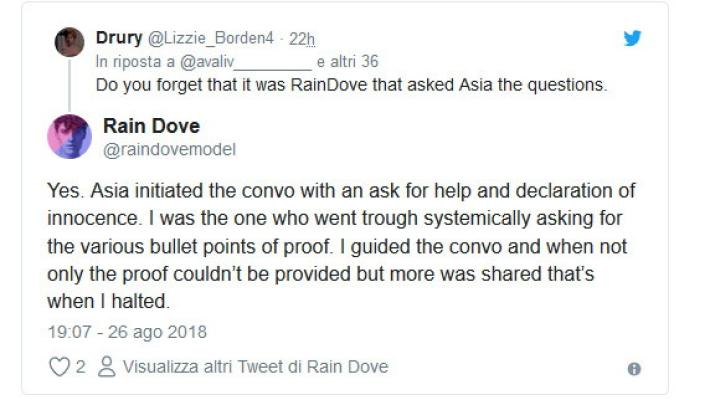Select Drury's reply text about RainDove
The width and height of the screenshot is (710, 404).
coord(351,84)
